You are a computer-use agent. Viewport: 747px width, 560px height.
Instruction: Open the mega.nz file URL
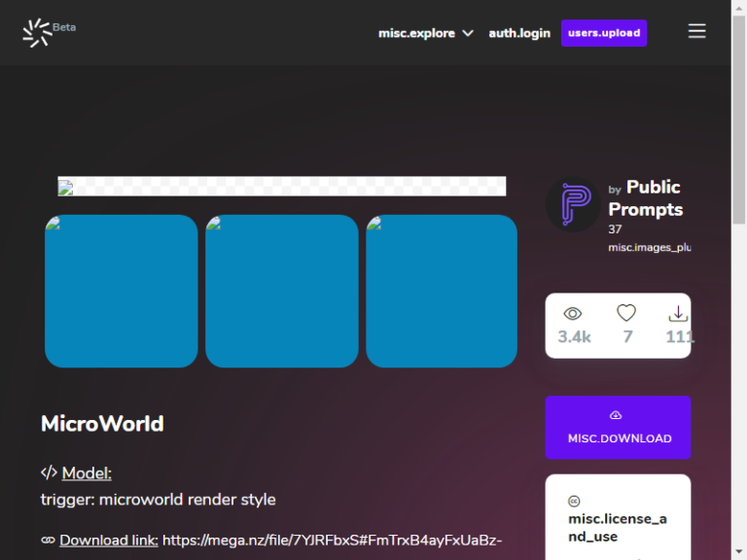pos(332,541)
